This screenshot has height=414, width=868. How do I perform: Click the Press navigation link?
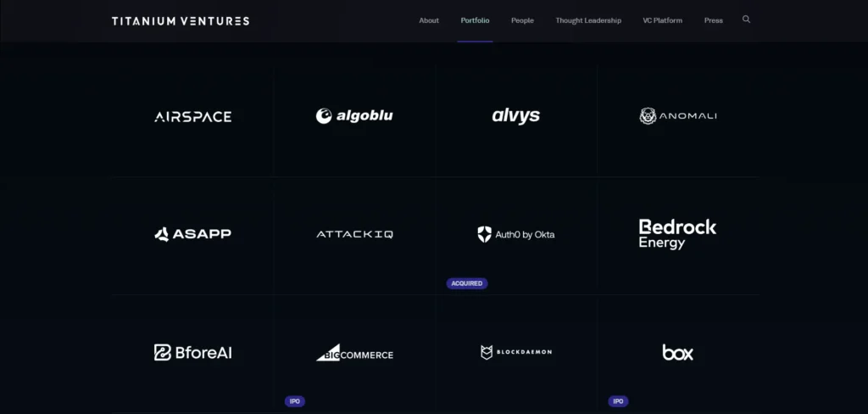pos(714,20)
